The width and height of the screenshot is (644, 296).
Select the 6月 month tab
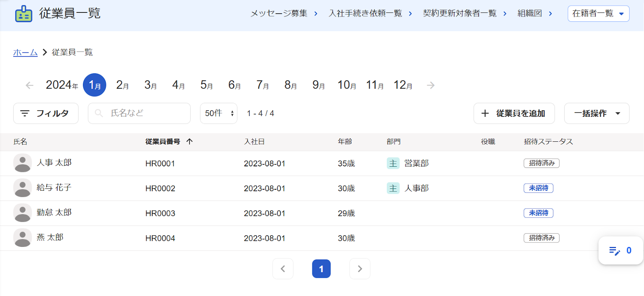click(234, 85)
